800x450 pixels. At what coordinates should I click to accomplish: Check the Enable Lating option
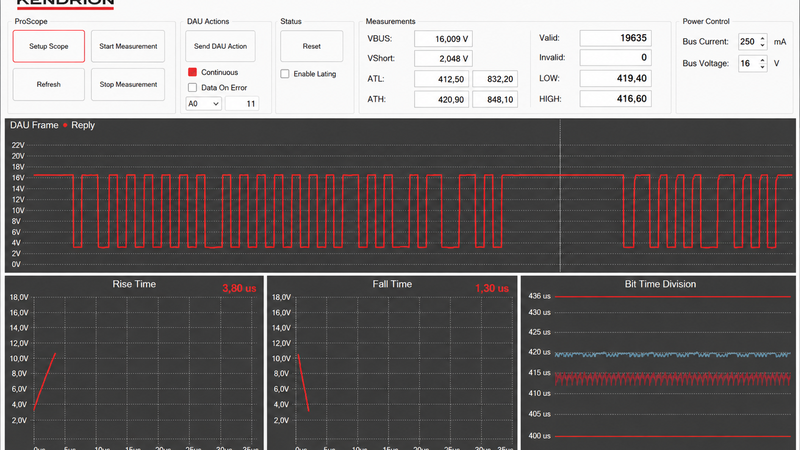(x=285, y=74)
